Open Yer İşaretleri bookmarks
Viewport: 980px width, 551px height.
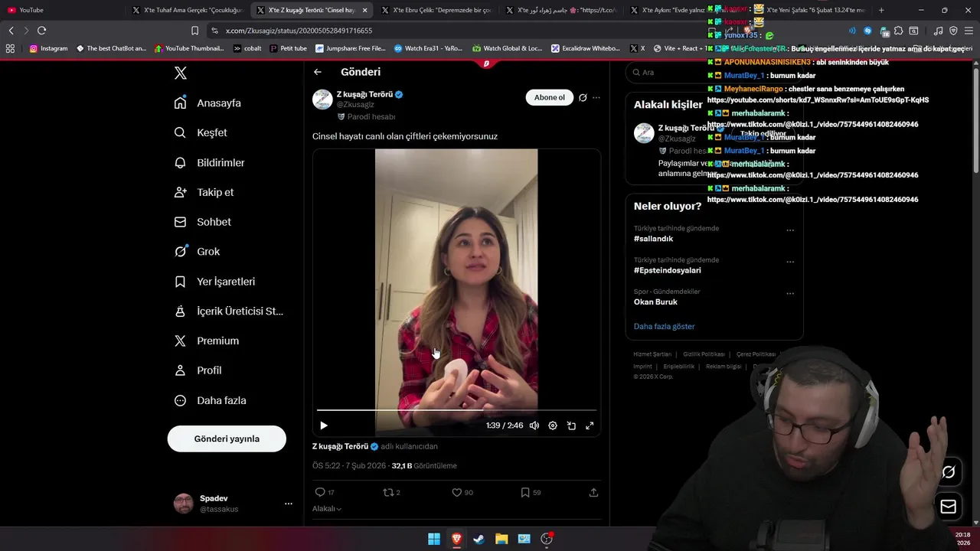point(214,282)
